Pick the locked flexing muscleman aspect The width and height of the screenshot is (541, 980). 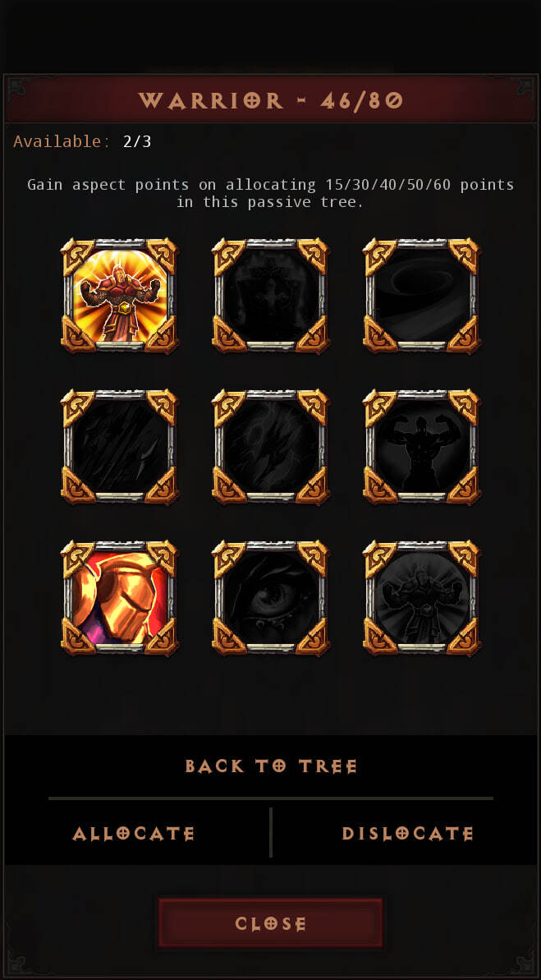(x=422, y=447)
